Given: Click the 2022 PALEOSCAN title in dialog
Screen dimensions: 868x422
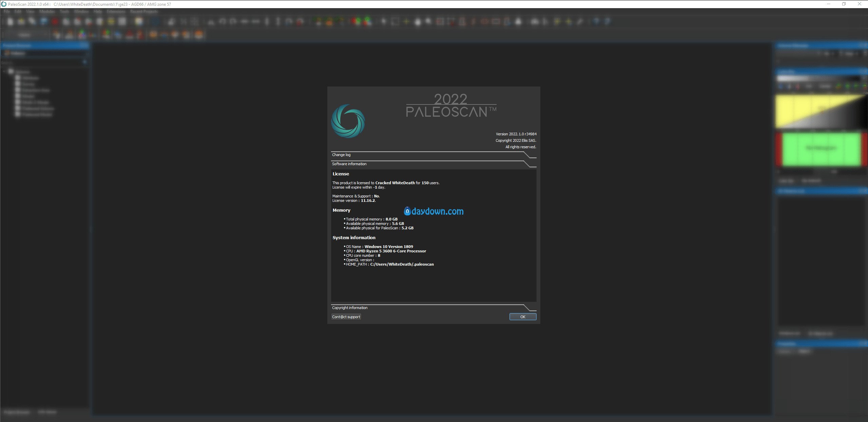Looking at the screenshot, I should [x=451, y=106].
